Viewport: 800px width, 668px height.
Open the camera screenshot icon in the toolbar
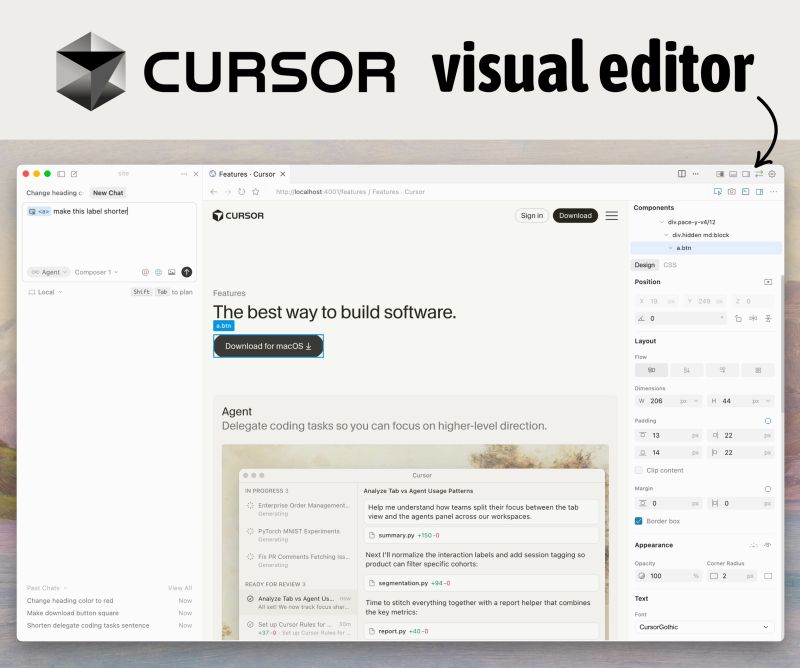pyautogui.click(x=732, y=191)
